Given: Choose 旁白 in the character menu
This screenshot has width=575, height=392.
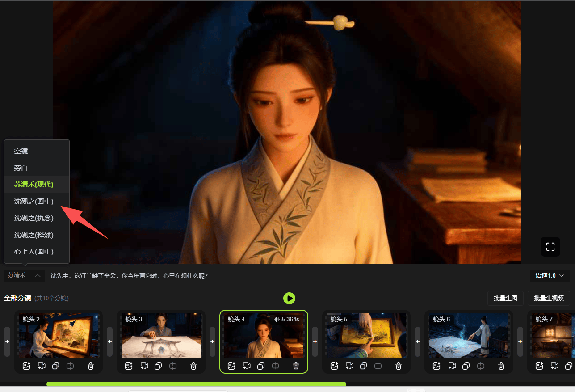Looking at the screenshot, I should tap(21, 168).
